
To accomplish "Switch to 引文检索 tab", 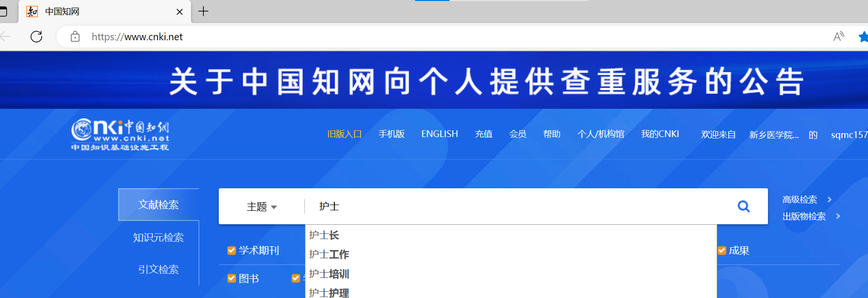I will click(x=158, y=270).
